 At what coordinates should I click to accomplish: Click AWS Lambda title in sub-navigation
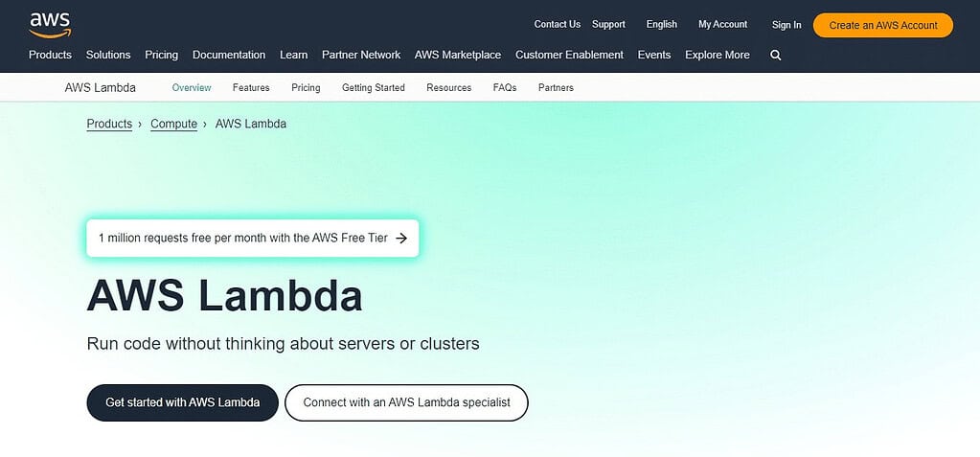(x=100, y=87)
